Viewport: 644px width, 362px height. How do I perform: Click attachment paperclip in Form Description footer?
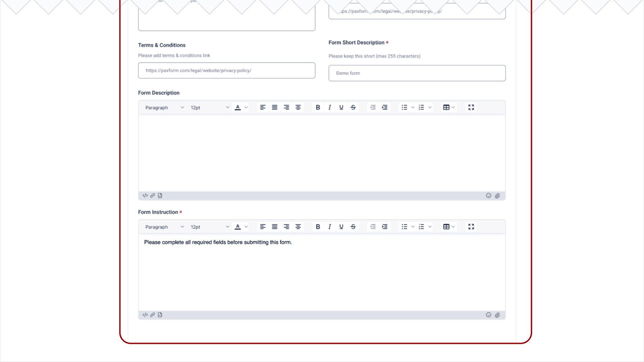[497, 195]
